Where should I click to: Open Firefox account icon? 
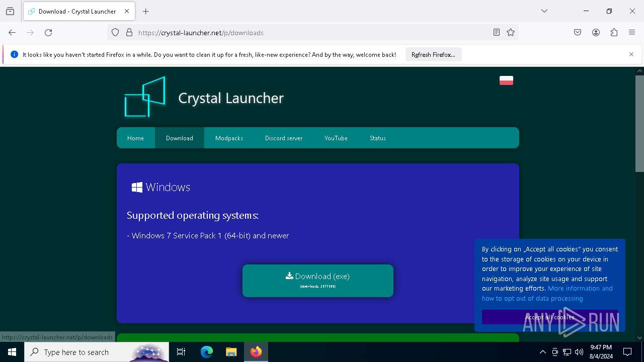596,33
